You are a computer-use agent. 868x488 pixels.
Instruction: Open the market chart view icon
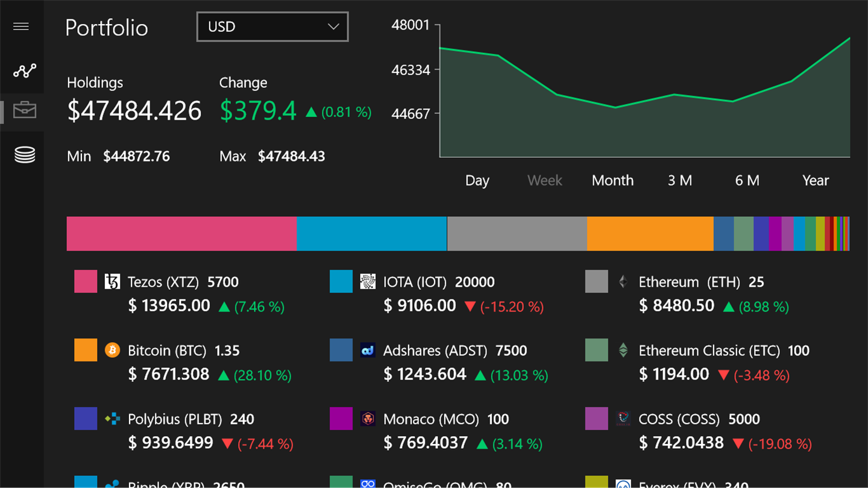pyautogui.click(x=25, y=71)
